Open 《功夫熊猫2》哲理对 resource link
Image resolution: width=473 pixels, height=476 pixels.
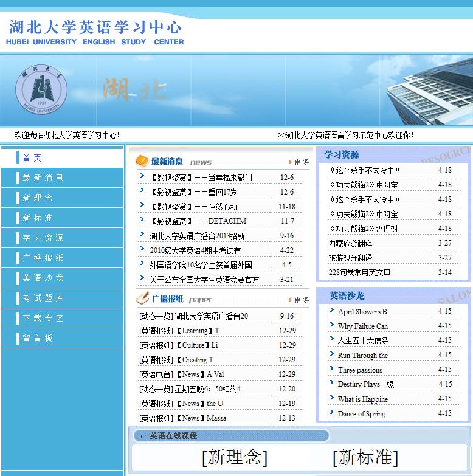(364, 229)
